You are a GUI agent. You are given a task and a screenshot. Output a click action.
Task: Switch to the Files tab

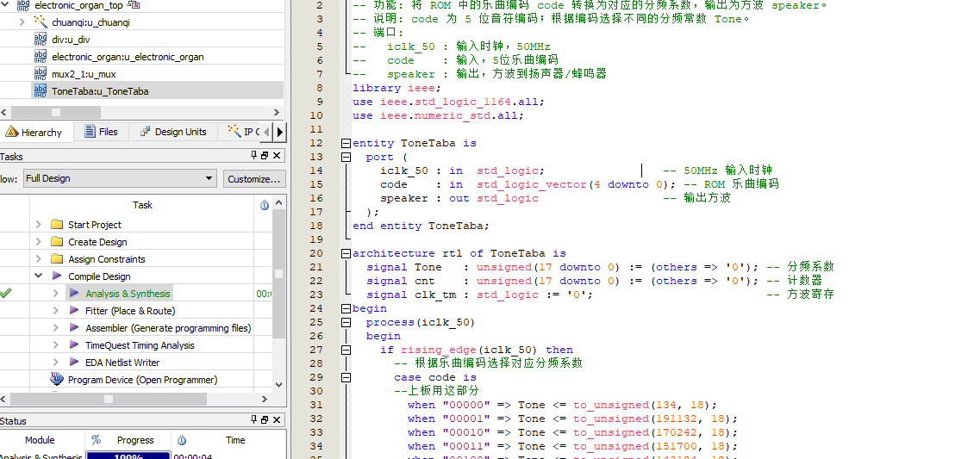[101, 132]
